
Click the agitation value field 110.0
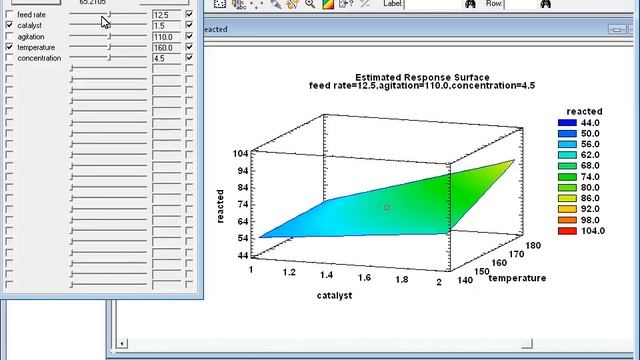[x=167, y=37]
